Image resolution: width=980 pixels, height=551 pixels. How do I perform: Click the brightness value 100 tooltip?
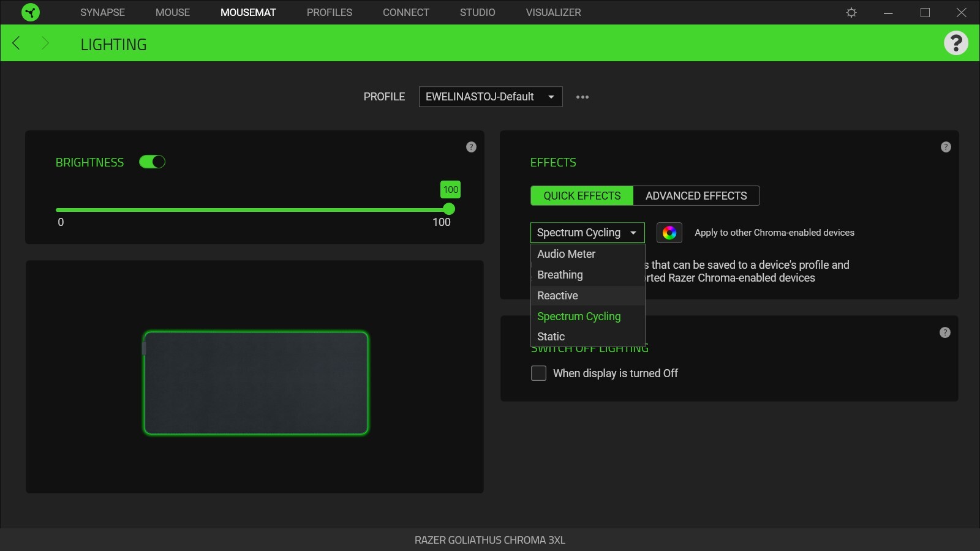pyautogui.click(x=450, y=189)
